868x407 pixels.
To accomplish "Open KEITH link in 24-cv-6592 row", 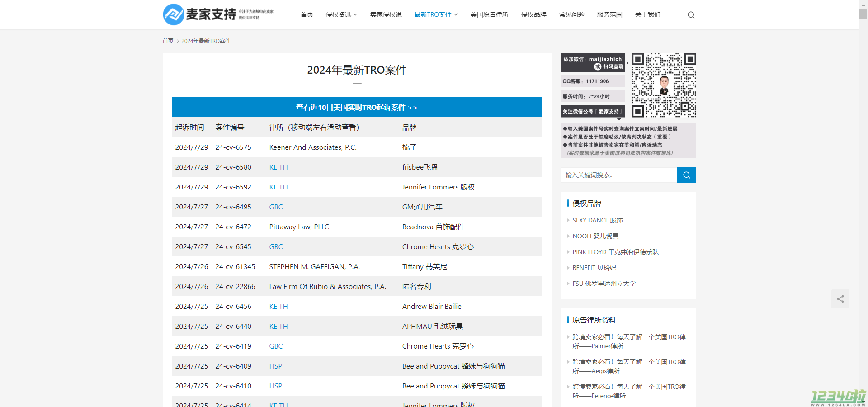I will click(278, 187).
